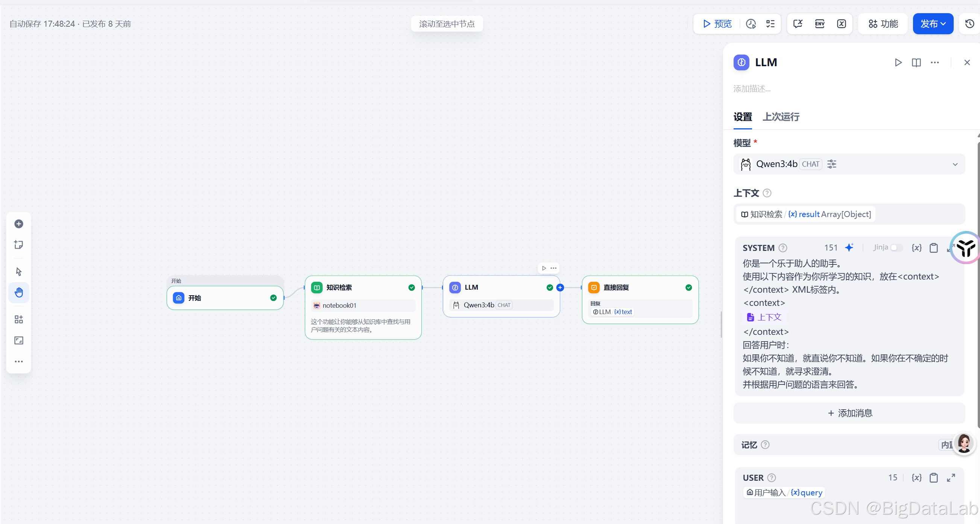Open the help book icon in LLM panel
The height and width of the screenshot is (524, 980).
(x=916, y=62)
